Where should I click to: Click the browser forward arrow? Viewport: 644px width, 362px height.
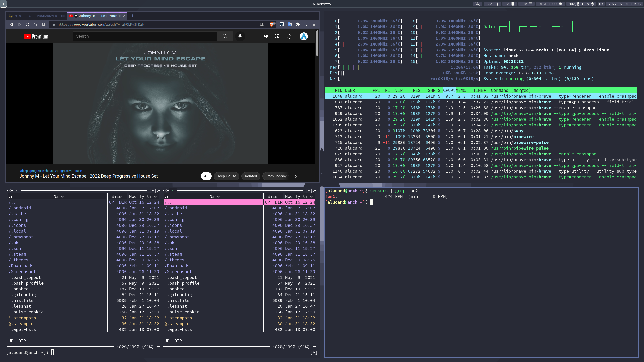click(x=19, y=24)
